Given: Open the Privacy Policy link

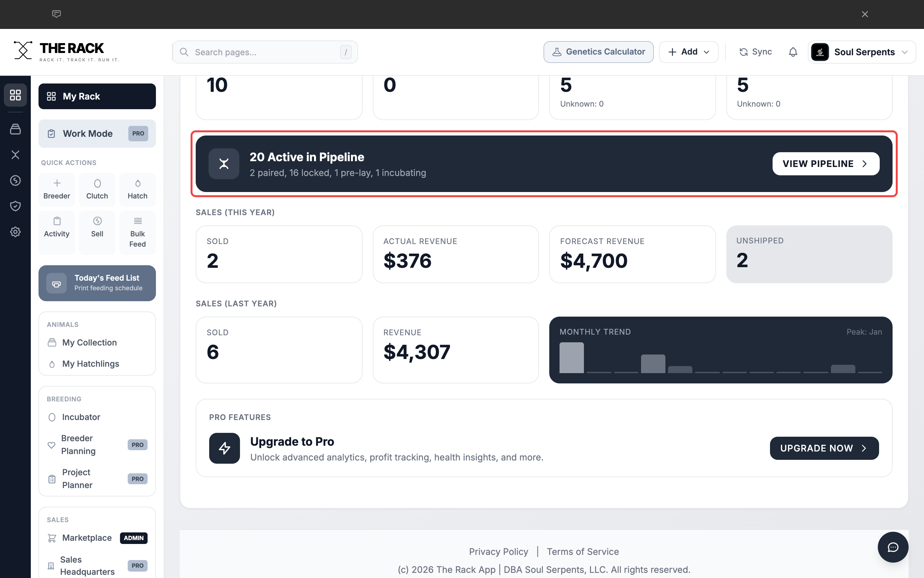Looking at the screenshot, I should (x=498, y=552).
